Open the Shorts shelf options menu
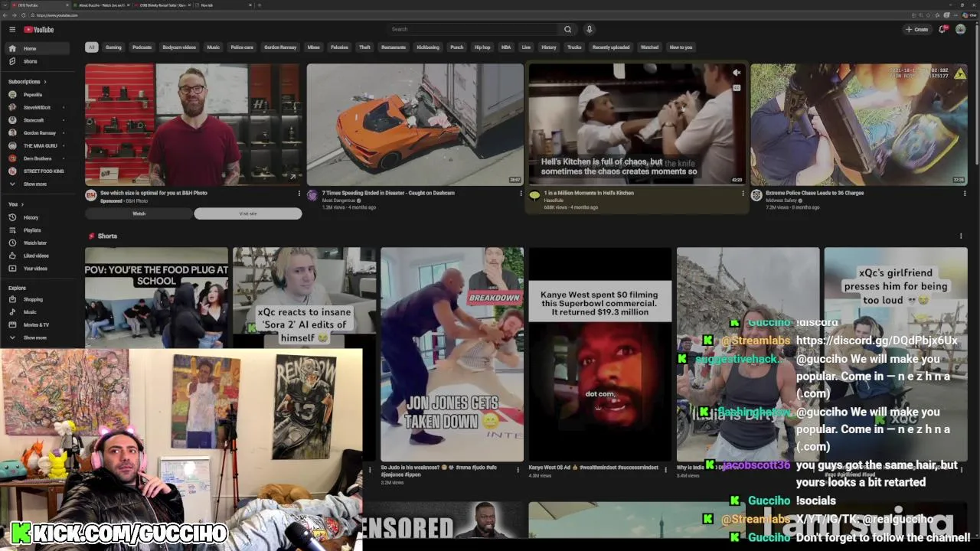 tap(961, 236)
